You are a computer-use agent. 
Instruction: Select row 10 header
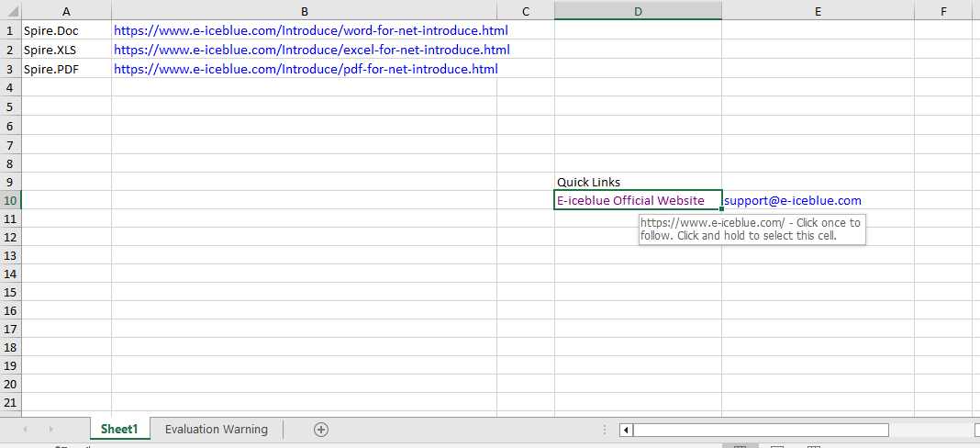click(x=10, y=200)
